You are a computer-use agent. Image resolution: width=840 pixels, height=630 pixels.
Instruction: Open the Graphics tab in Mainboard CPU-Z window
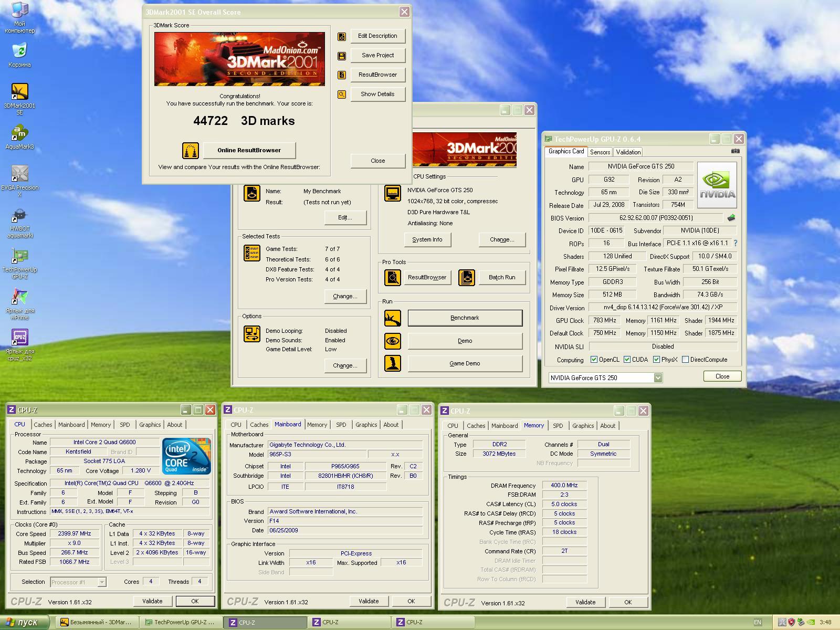(x=366, y=425)
